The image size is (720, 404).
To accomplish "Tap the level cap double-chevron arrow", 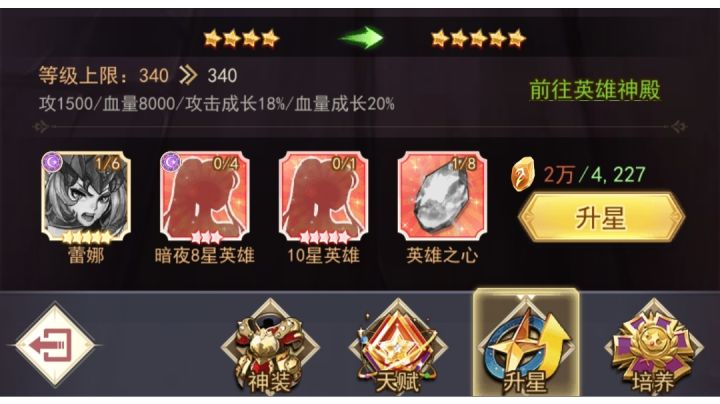I will [x=188, y=75].
